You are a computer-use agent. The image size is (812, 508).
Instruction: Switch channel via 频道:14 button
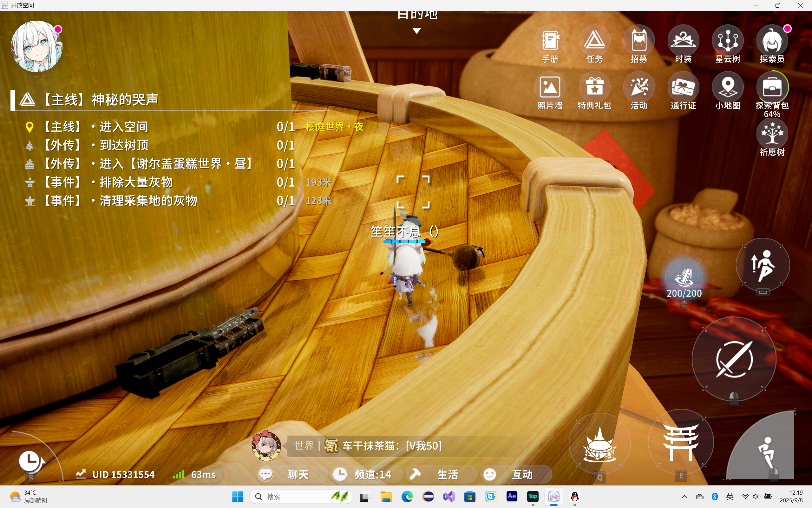coord(366,474)
